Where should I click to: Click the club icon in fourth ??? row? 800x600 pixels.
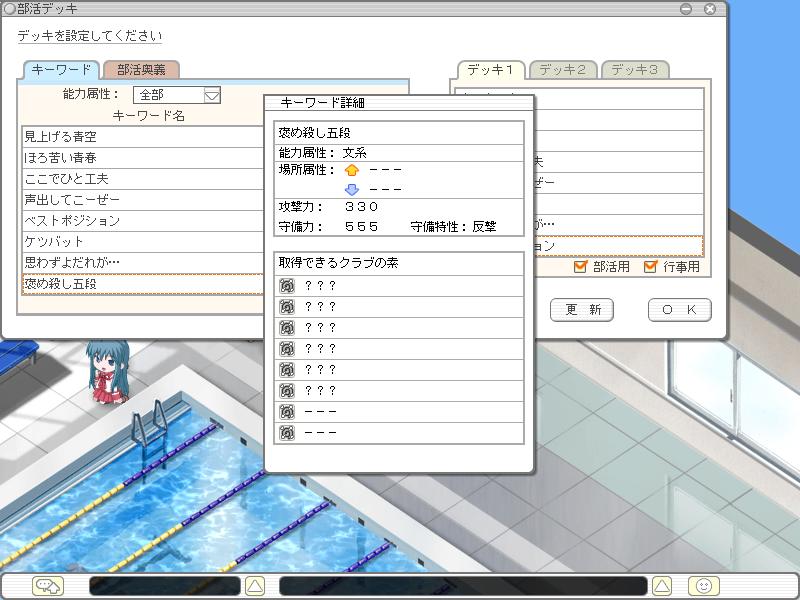coord(287,348)
